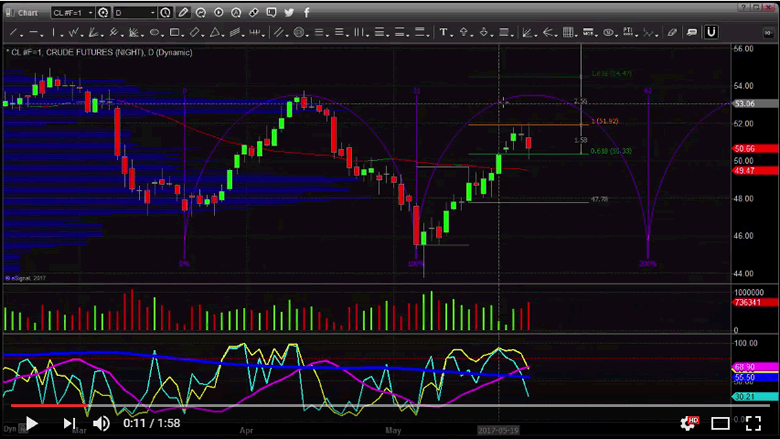780x439 pixels.
Task: Toggle the pencil edit mode icon
Action: 183,13
